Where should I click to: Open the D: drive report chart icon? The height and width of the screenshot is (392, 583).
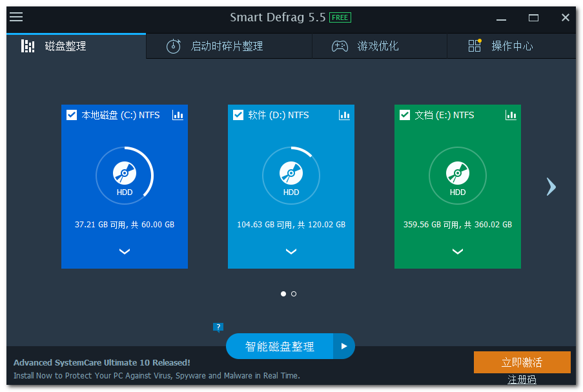[344, 115]
